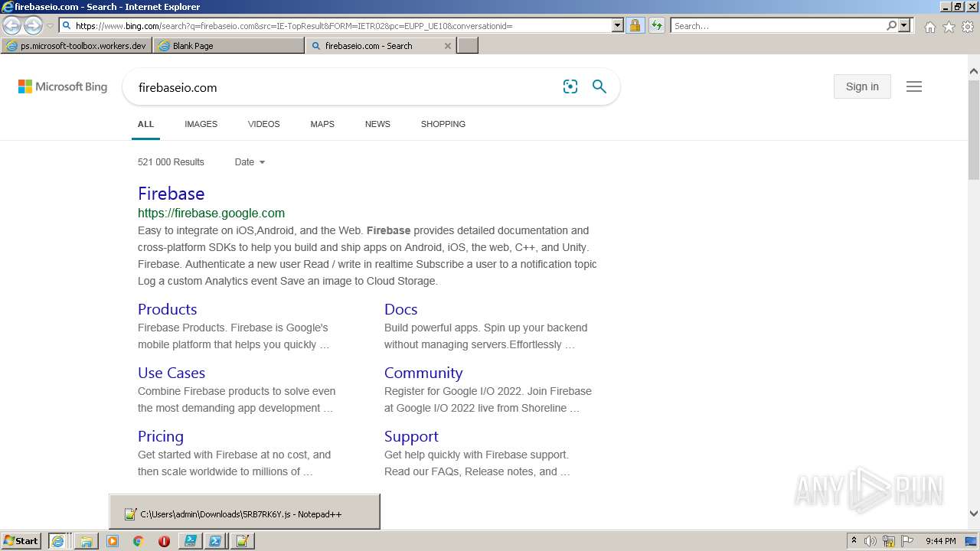Click the 521 000 Results count text
This screenshot has width=980, height=551.
point(171,162)
